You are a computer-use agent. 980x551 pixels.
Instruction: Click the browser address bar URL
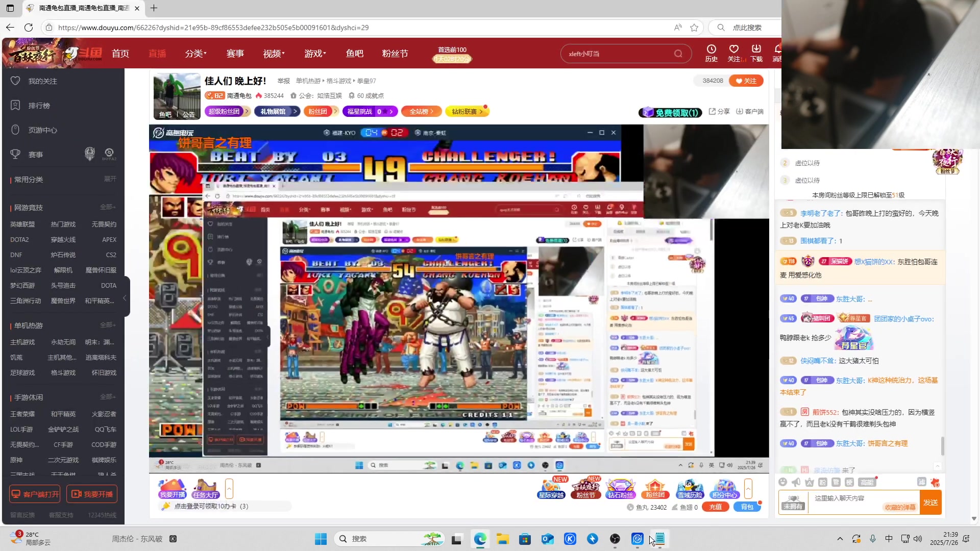(x=213, y=28)
